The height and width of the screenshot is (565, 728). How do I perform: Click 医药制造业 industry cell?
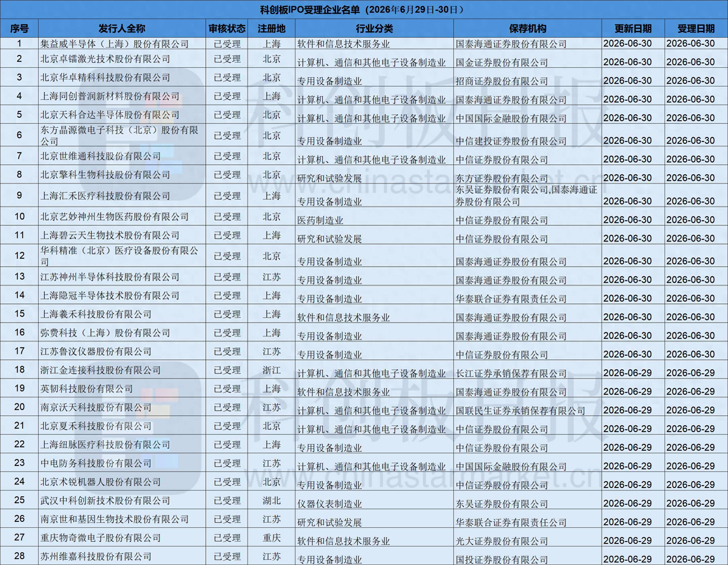tap(374, 217)
